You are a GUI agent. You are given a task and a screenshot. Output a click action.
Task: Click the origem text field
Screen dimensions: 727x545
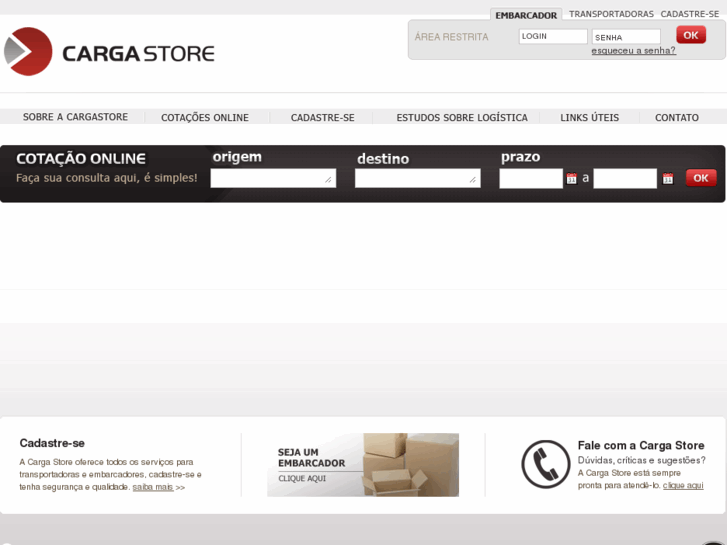coord(273,178)
